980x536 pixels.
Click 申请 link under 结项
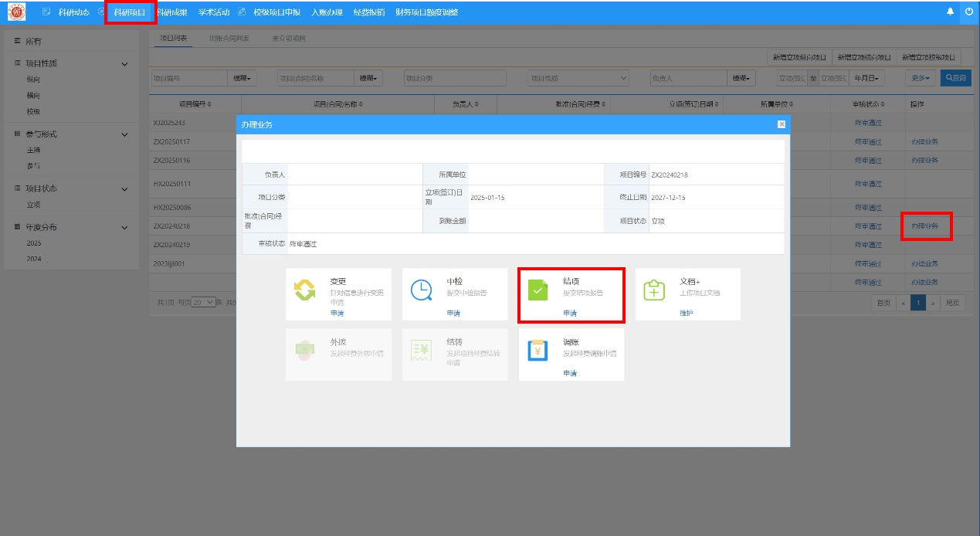pos(570,313)
